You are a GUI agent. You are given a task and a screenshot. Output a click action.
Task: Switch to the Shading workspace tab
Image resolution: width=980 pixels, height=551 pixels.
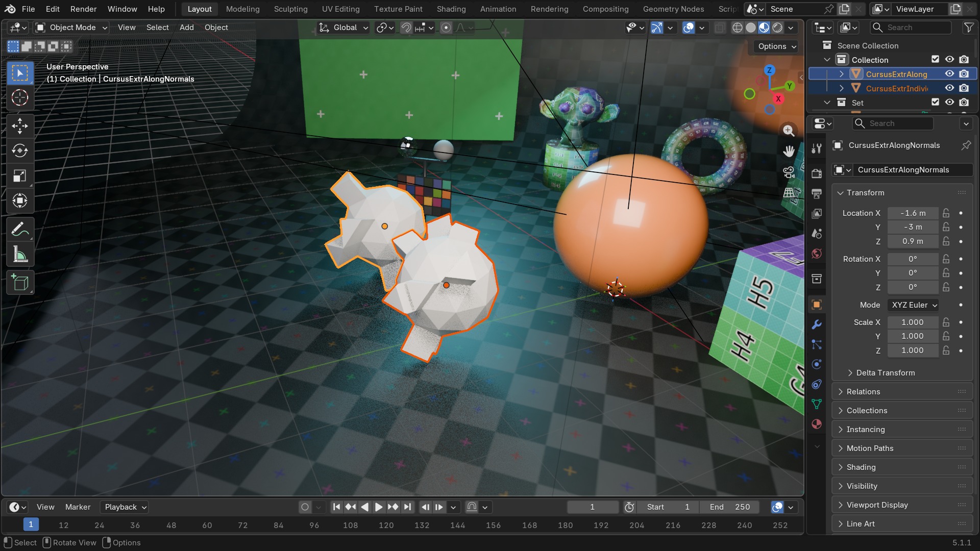coord(451,9)
